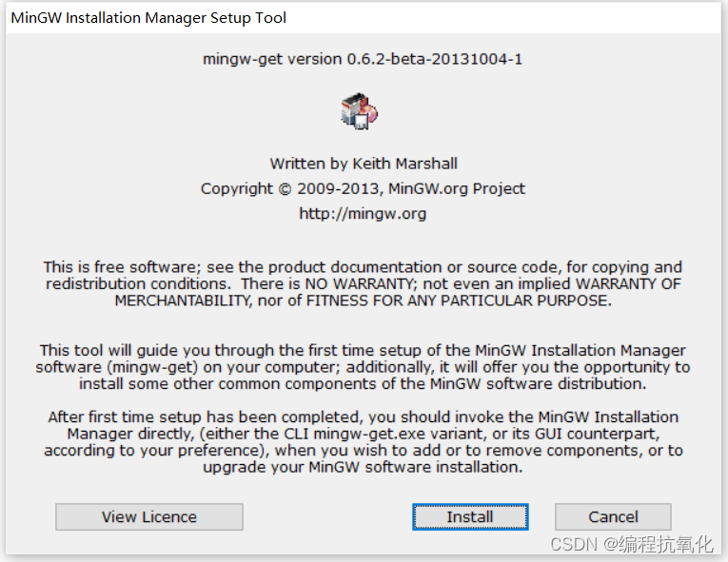Image resolution: width=728 pixels, height=562 pixels.
Task: Click the line starting with This tool will guide you
Action: click(x=363, y=350)
